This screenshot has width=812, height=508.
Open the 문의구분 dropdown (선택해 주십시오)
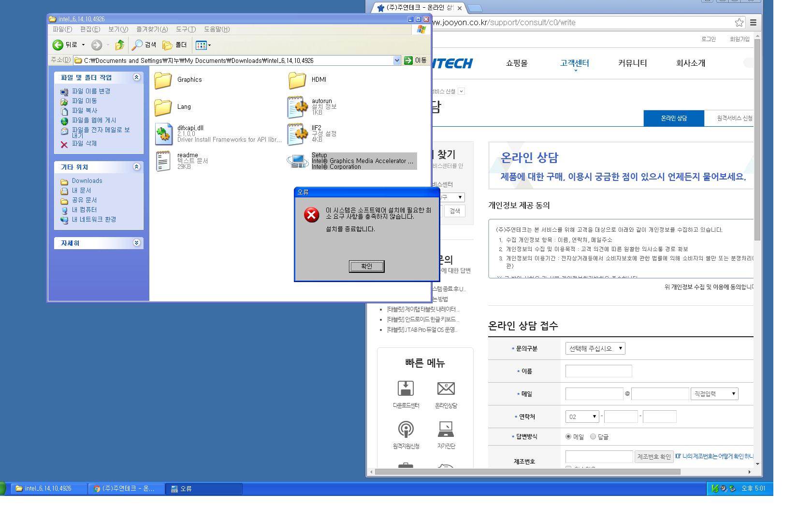pyautogui.click(x=595, y=349)
